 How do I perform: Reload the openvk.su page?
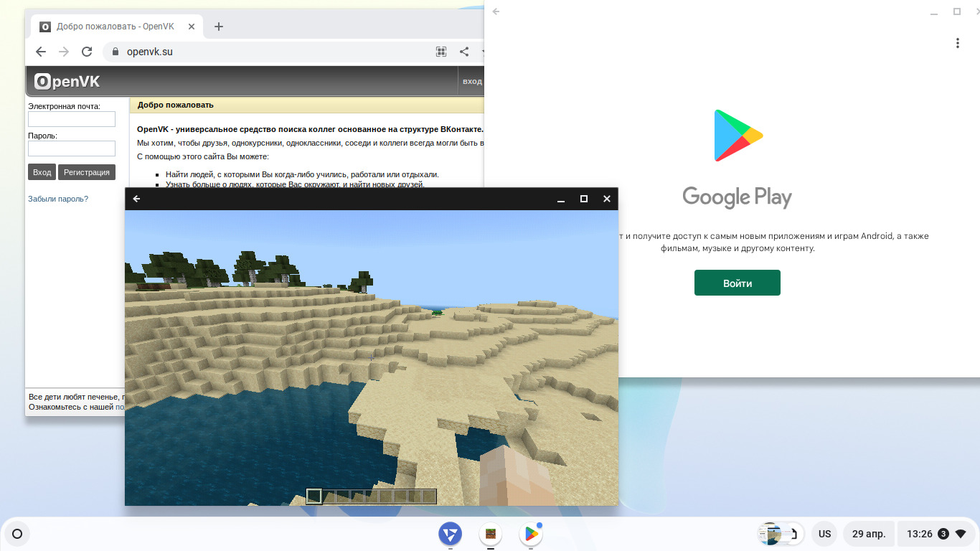(87, 52)
